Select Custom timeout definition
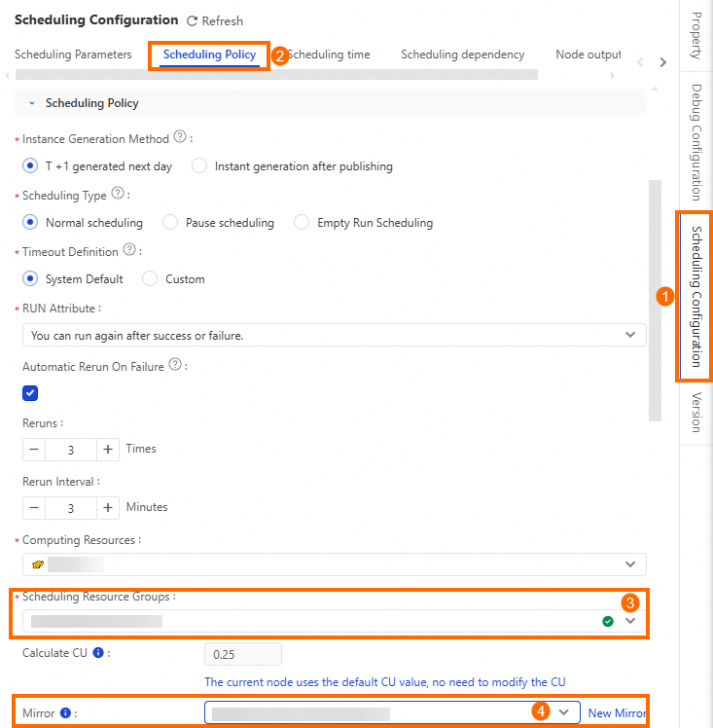Screen dimensions: 713x728 (150, 279)
